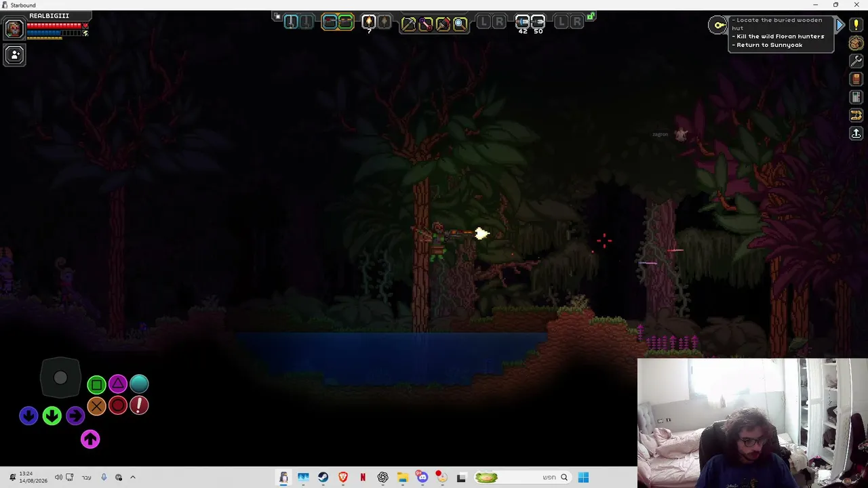This screenshot has height=488, width=868.
Task: Click the taskbar volume speaker icon
Action: pos(58,477)
